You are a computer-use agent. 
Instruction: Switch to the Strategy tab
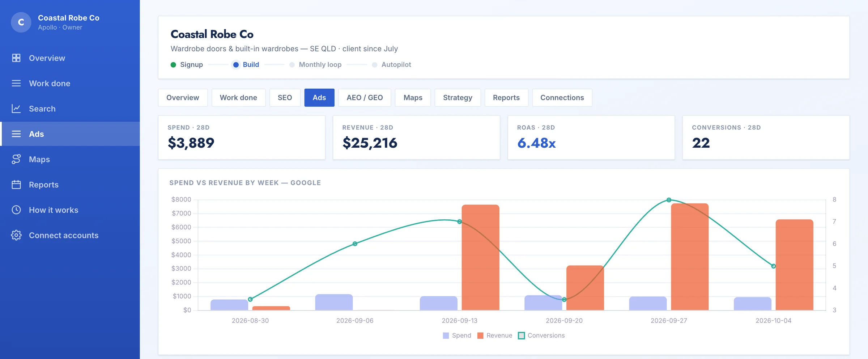pos(458,98)
